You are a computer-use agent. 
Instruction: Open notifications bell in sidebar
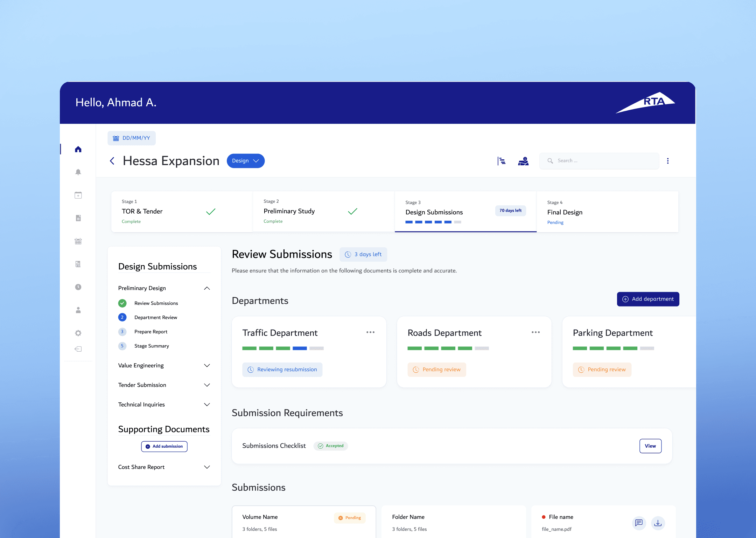coord(78,172)
